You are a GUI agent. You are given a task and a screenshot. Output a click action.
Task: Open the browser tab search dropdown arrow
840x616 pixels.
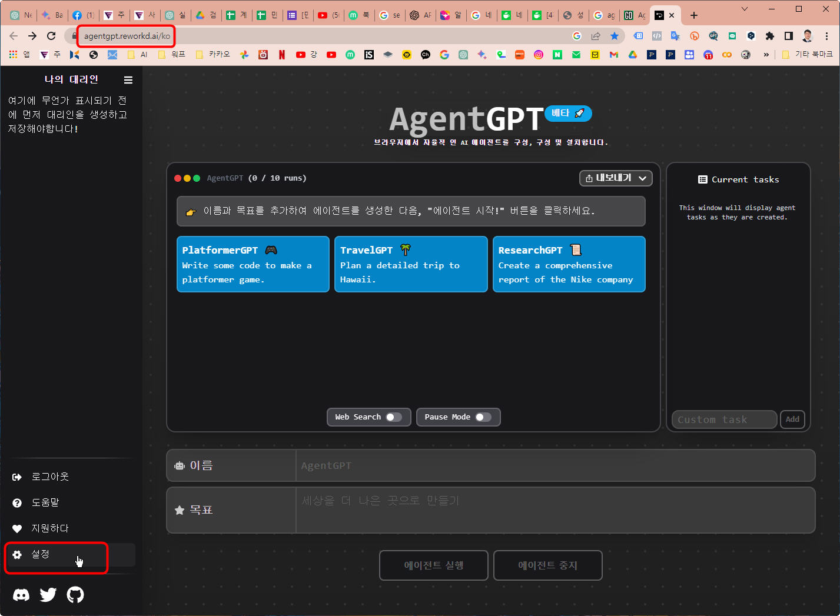[x=744, y=10]
